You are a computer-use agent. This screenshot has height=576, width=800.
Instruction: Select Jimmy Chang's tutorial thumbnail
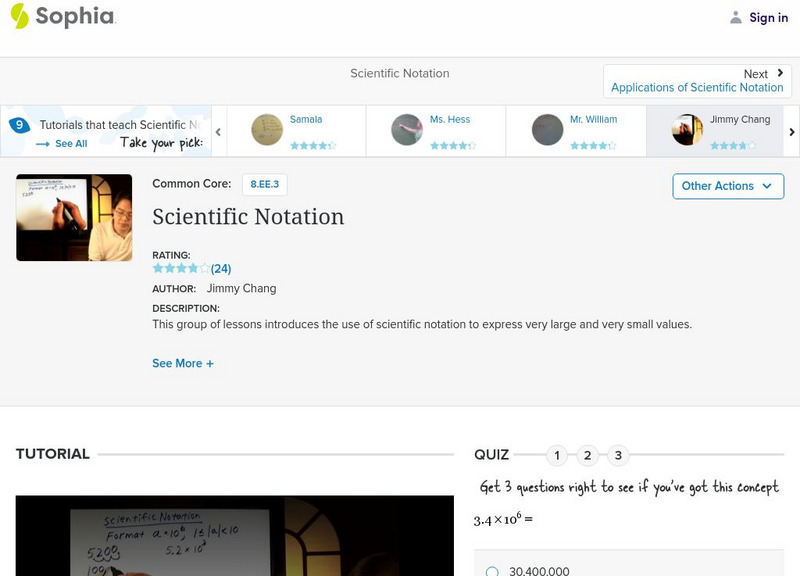[x=690, y=127]
